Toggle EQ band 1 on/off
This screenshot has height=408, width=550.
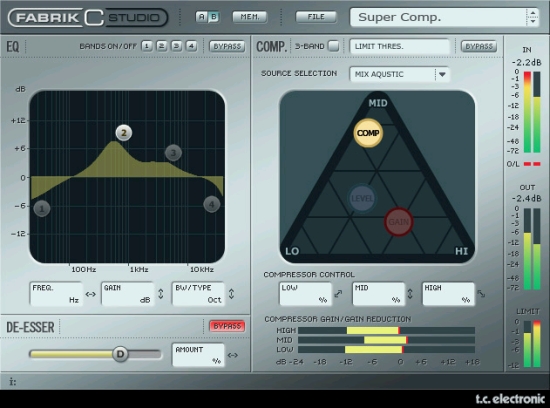[147, 46]
